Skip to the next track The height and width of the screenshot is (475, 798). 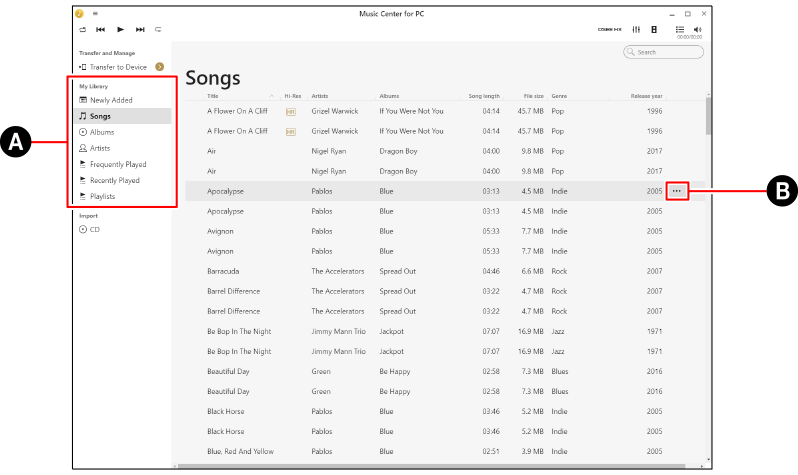tap(140, 30)
